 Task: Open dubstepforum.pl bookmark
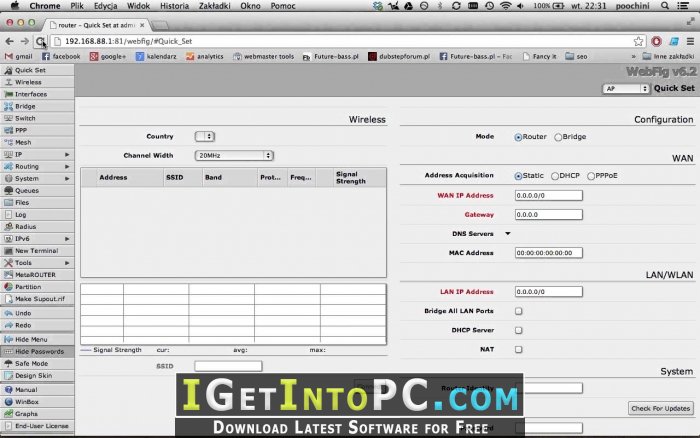pos(399,56)
